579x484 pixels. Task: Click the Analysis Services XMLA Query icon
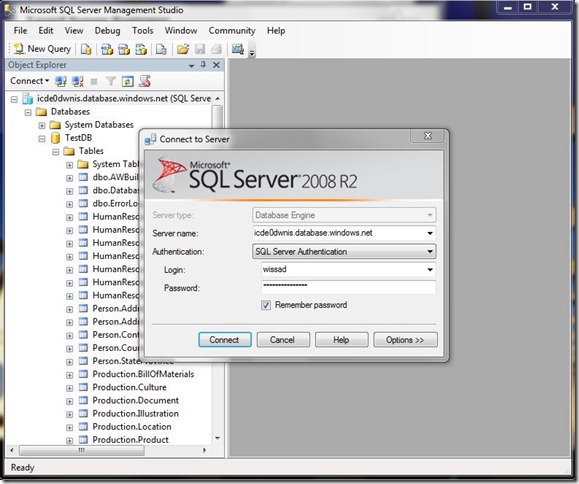point(141,49)
